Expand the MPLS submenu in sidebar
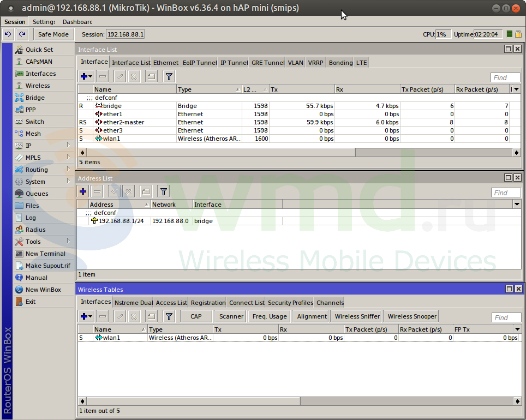This screenshot has width=526, height=420. [68, 157]
